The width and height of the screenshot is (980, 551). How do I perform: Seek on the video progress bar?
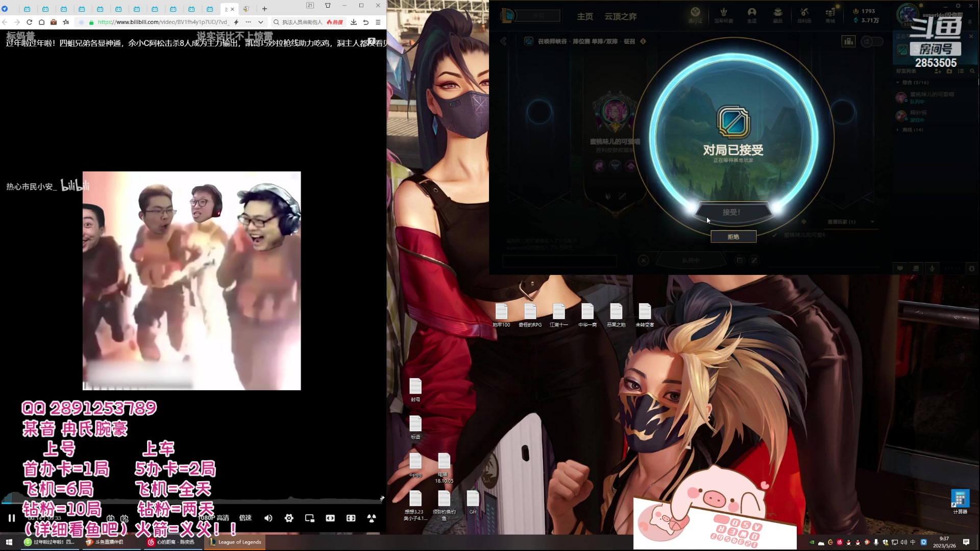(191, 503)
